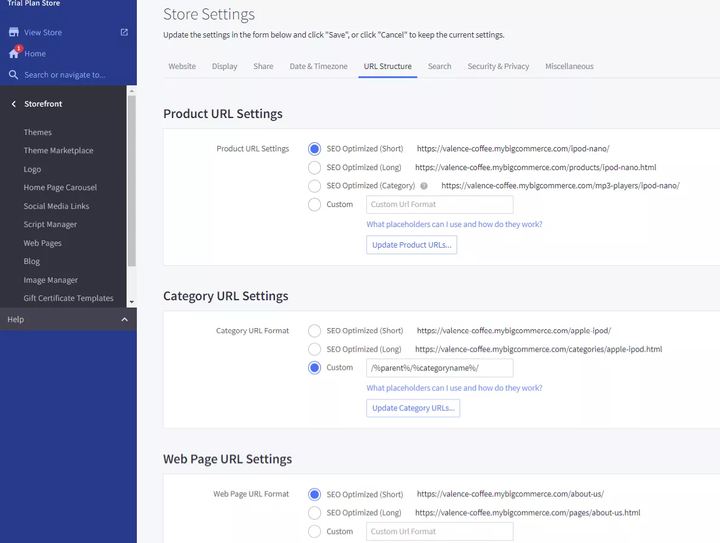Select SEO Optimized (Long) for Product URL
This screenshot has height=543, width=720.
315,168
